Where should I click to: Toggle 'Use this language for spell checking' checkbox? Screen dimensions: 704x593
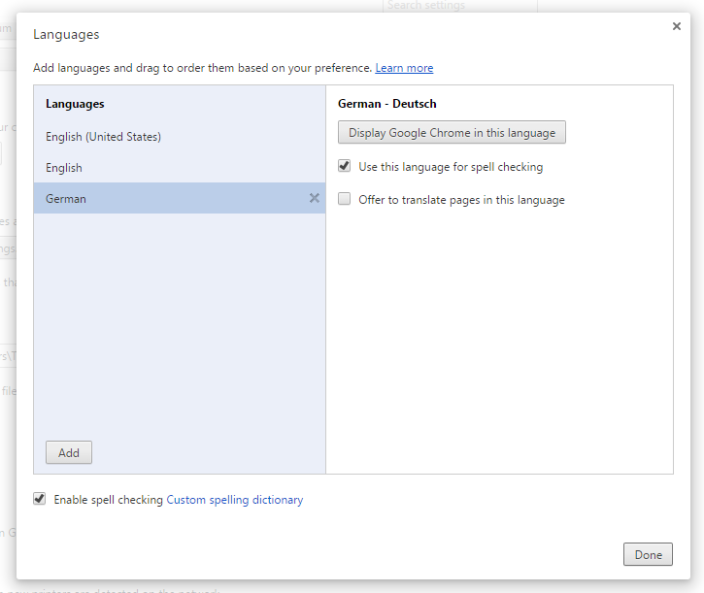(x=345, y=167)
